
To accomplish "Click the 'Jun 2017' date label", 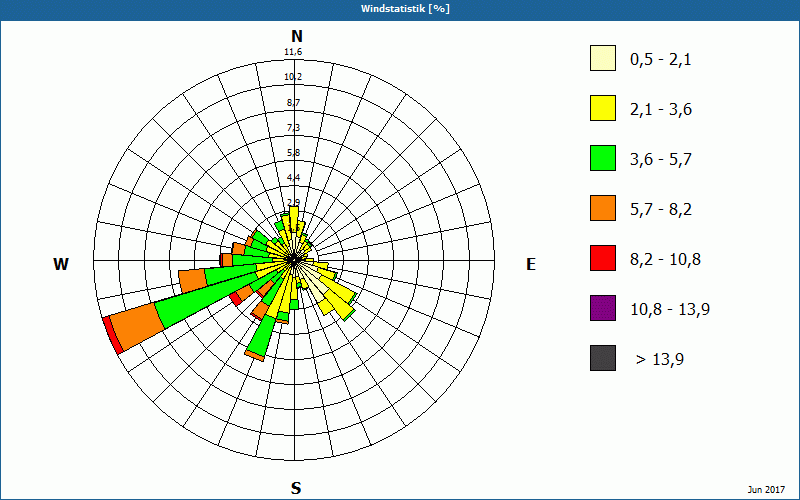I will pos(766,490).
